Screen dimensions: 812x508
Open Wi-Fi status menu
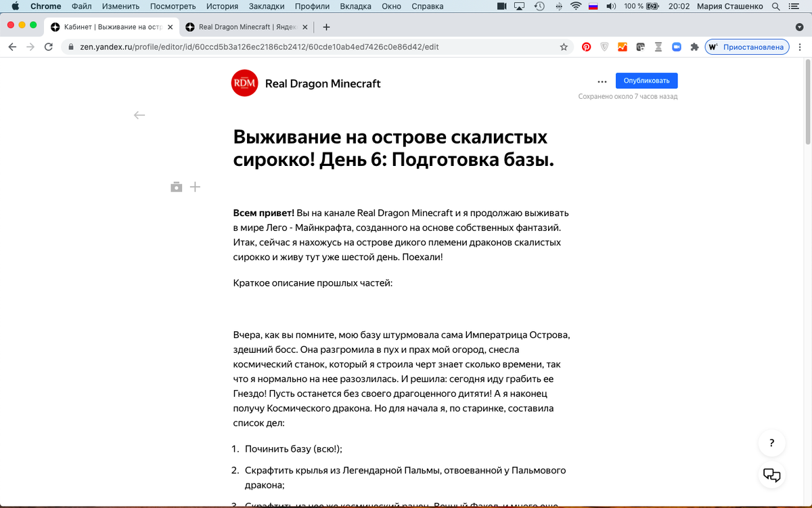576,6
